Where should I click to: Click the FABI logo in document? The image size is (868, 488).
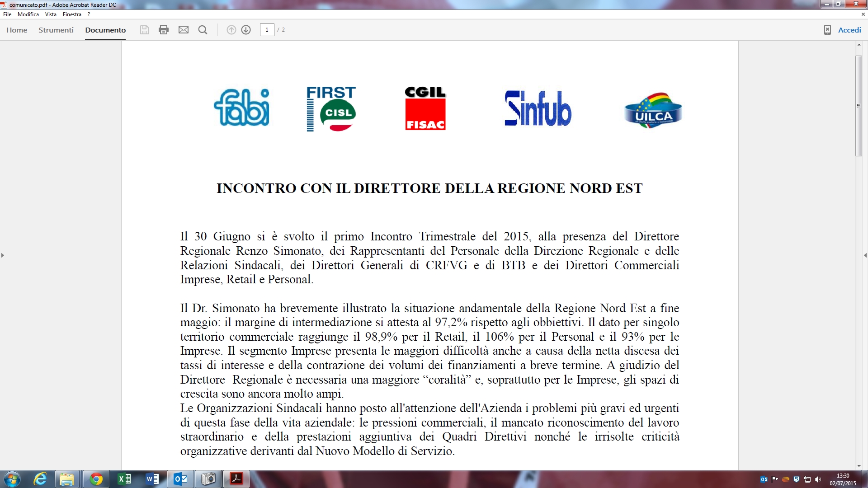242,108
